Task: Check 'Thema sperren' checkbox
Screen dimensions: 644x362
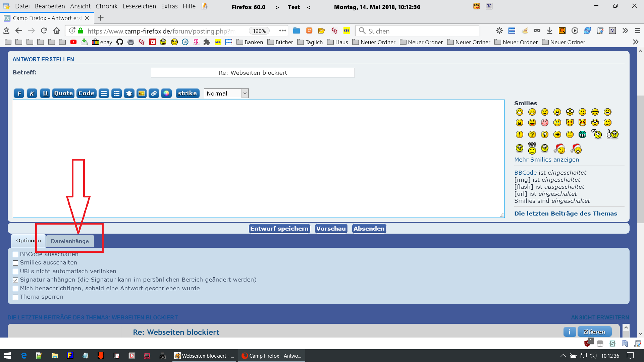Action: (15, 297)
